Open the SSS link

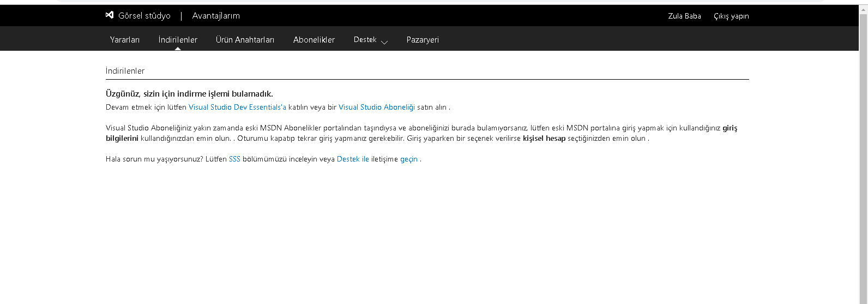pyautogui.click(x=234, y=159)
